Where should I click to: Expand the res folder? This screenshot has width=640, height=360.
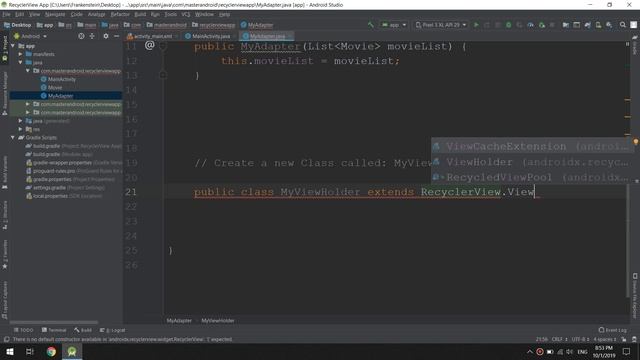pos(20,129)
